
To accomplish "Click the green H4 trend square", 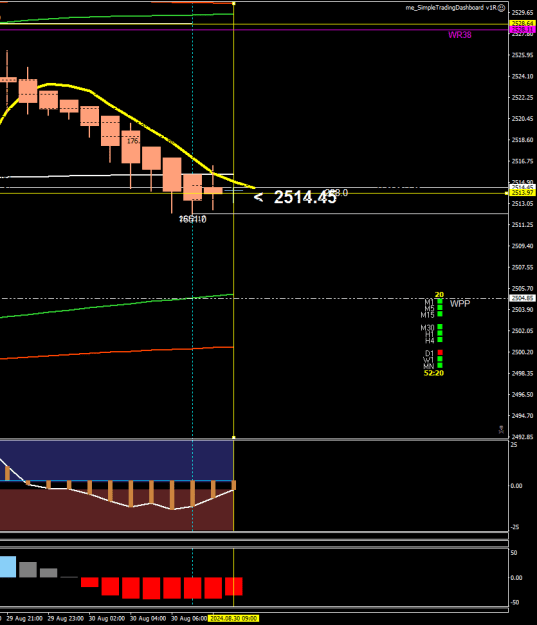I will click(440, 340).
